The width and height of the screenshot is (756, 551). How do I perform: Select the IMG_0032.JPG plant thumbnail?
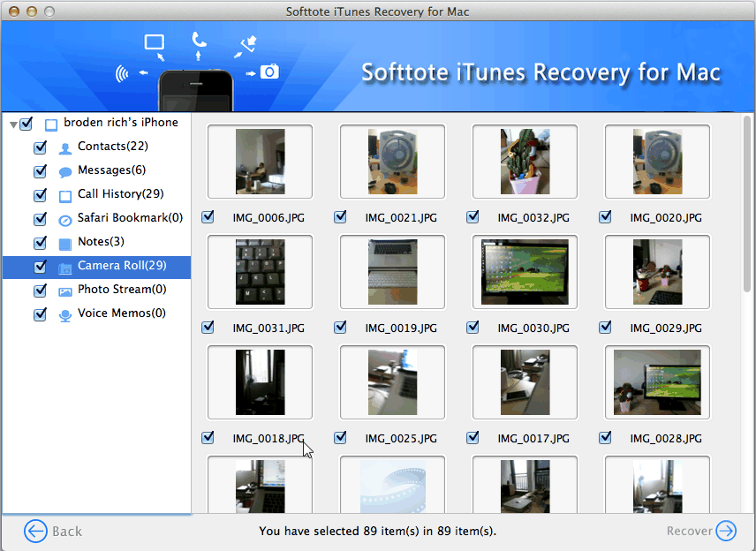tap(525, 162)
